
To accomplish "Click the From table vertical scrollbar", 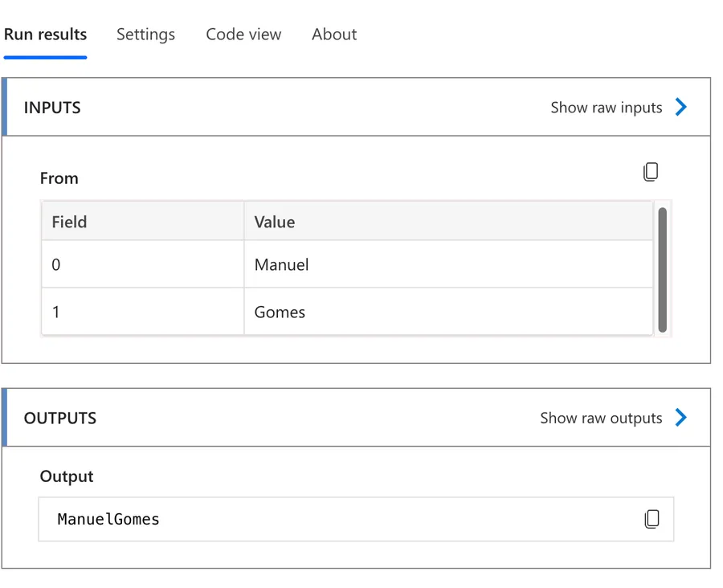I will 663,270.
